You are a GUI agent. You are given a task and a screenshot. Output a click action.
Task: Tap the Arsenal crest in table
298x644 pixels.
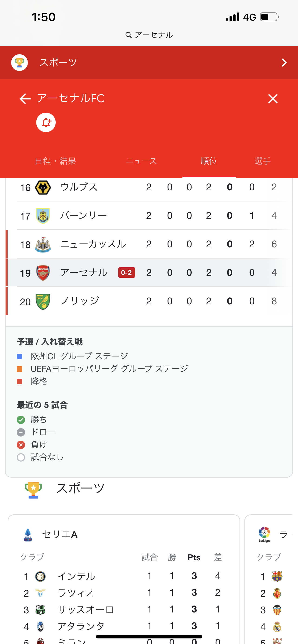[x=43, y=273]
